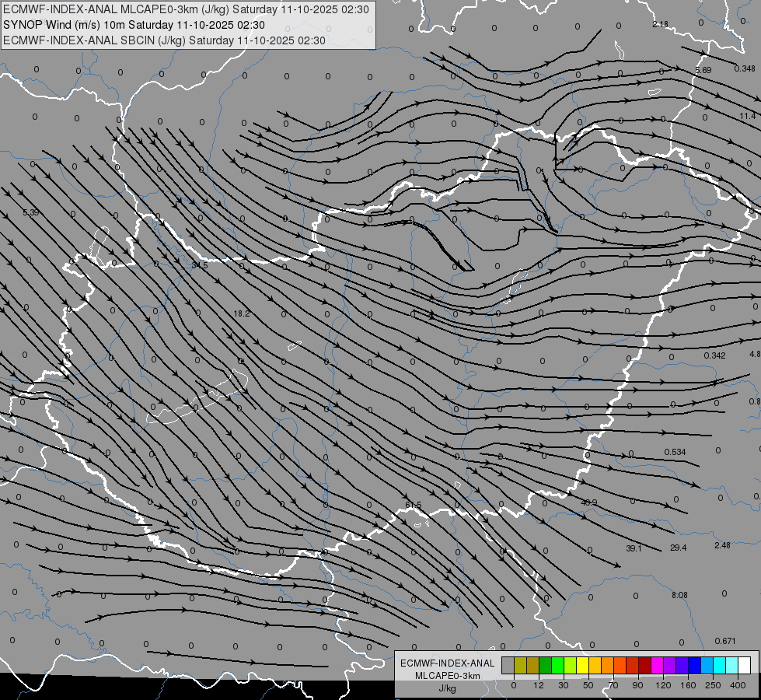Click the 39.1 value on the map
Image resolution: width=761 pixels, height=700 pixels.
[634, 548]
